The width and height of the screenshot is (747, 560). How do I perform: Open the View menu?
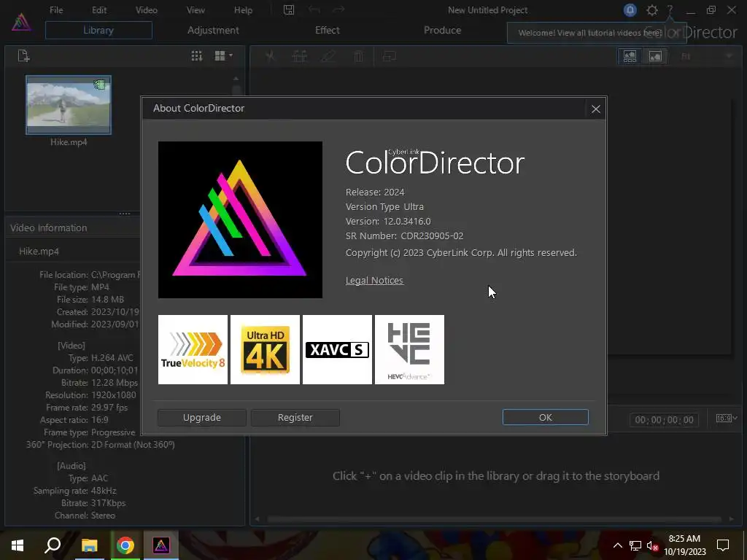click(x=196, y=10)
